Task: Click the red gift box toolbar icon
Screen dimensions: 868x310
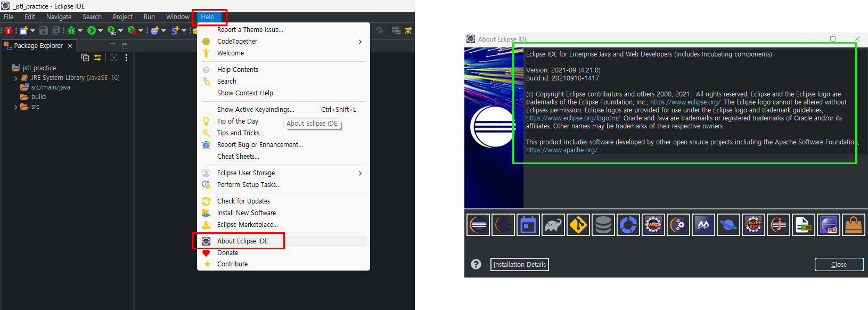Action: click(9, 30)
